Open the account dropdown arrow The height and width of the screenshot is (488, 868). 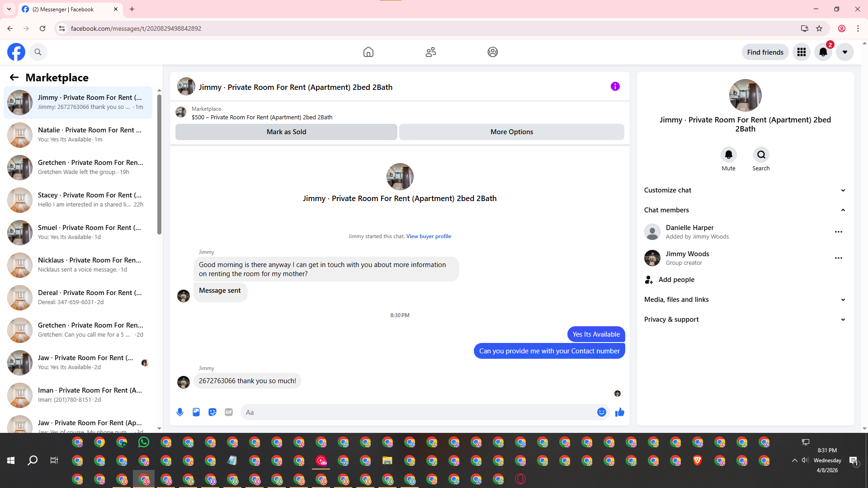tap(844, 52)
